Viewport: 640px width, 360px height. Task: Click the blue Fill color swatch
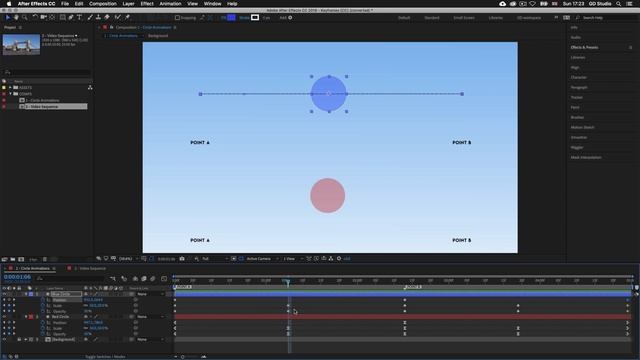pyautogui.click(x=231, y=18)
